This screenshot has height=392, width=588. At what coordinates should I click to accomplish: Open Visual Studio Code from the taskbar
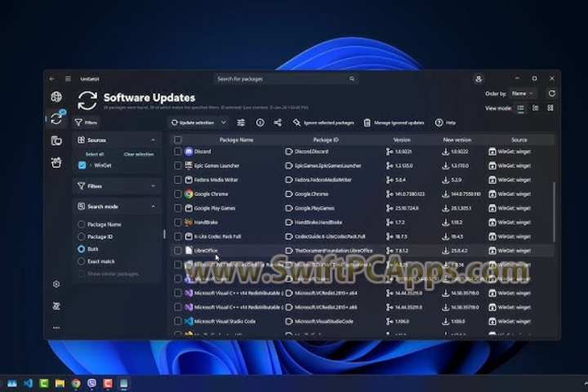point(28,383)
